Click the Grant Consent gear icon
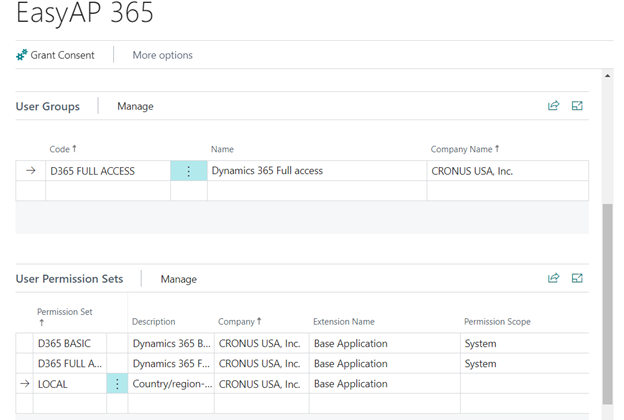624x420 pixels. click(x=21, y=55)
